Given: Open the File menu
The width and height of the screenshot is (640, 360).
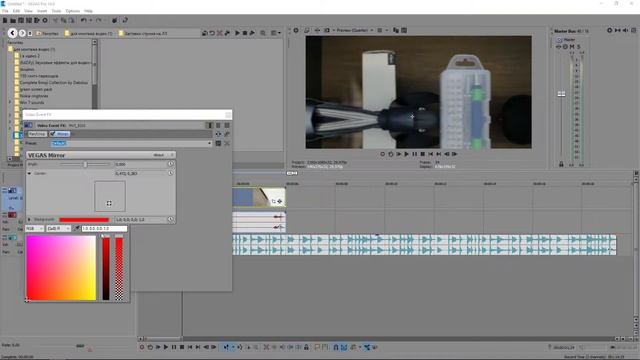Looking at the screenshot, I should point(5,11).
